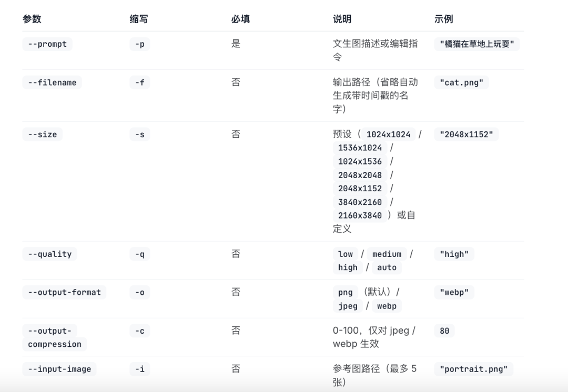Select the 3840x2160 preset size chip

[x=360, y=202]
